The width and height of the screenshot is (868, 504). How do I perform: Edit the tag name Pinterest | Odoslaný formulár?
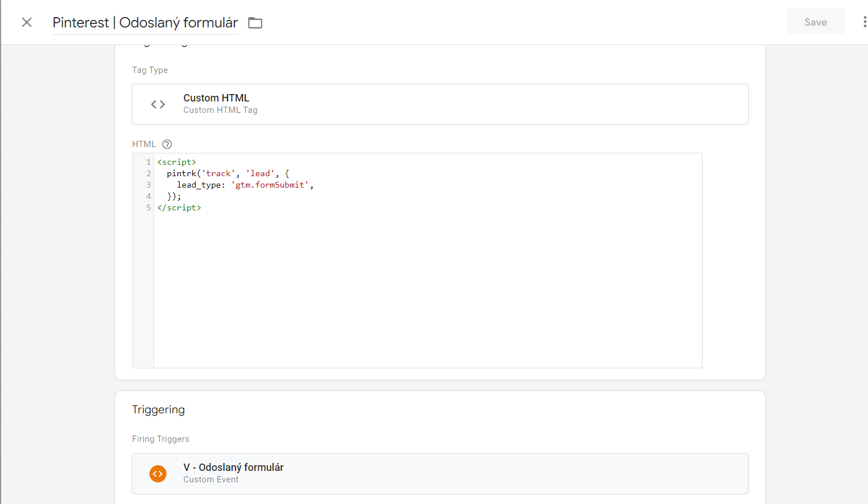[x=145, y=23]
